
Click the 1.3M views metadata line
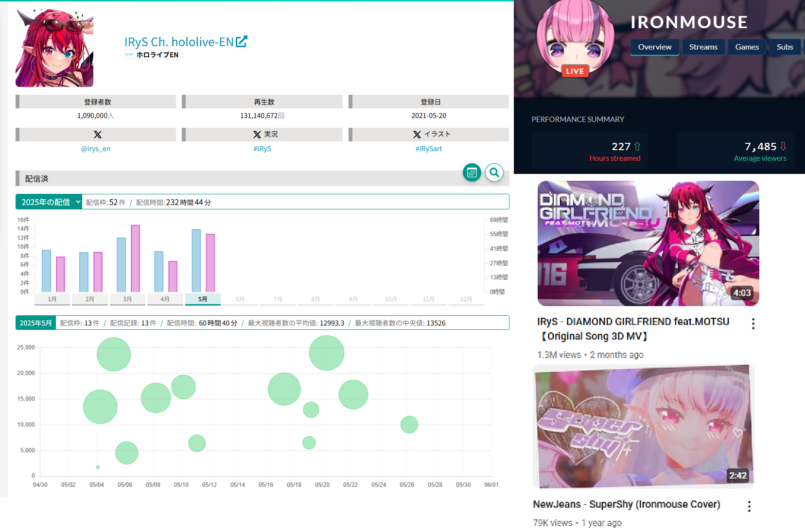[591, 355]
